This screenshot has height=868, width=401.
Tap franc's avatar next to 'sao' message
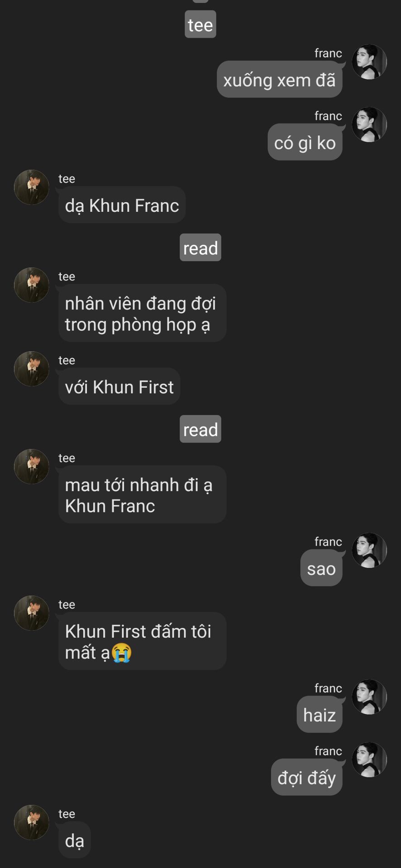(x=369, y=550)
